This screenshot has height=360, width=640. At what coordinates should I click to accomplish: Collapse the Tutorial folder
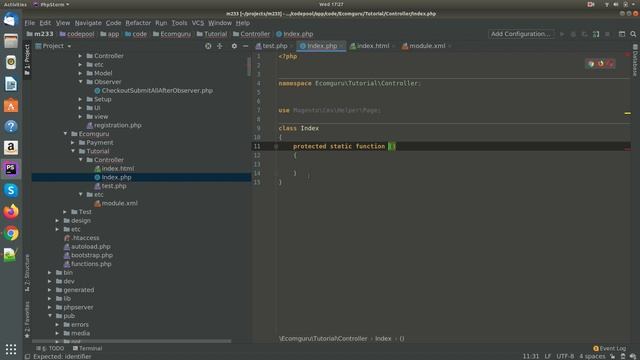pos(73,151)
